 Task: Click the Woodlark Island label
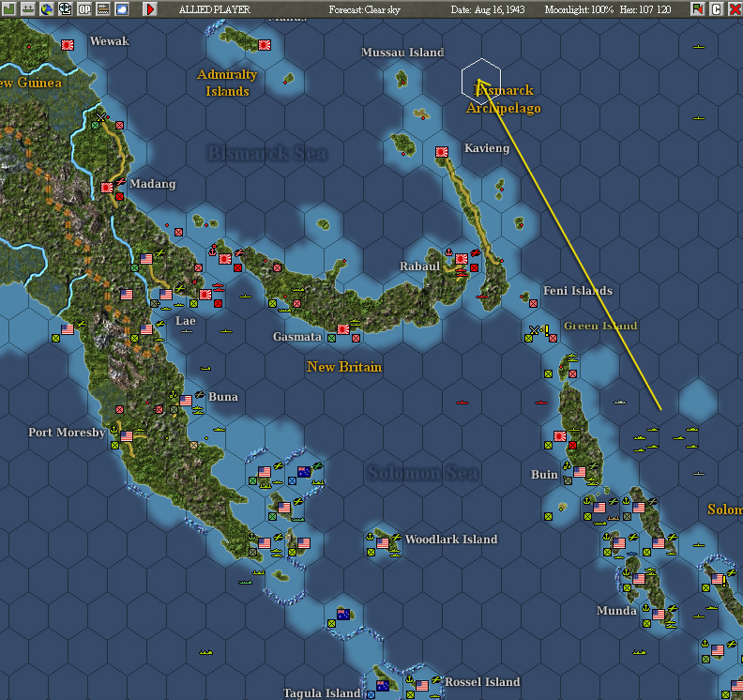click(x=451, y=540)
